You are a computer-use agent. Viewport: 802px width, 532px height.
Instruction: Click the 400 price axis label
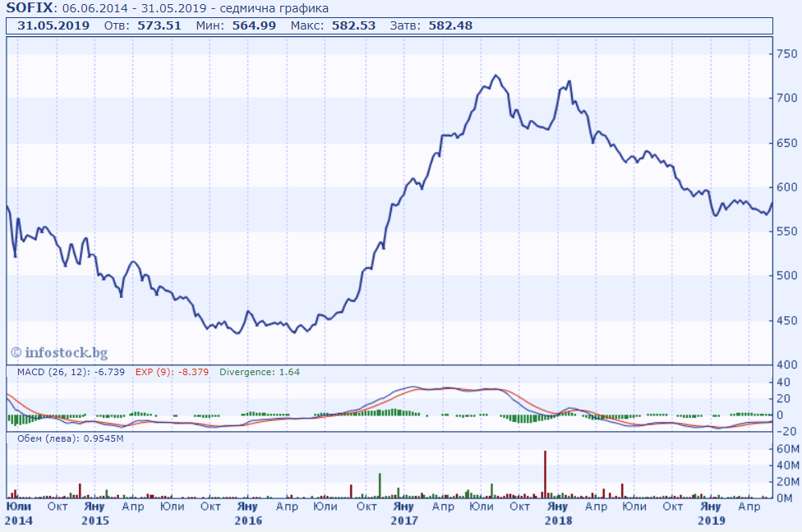[x=786, y=365]
